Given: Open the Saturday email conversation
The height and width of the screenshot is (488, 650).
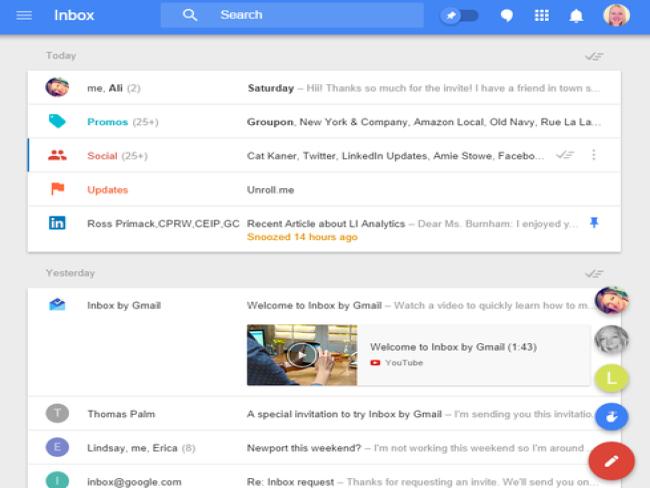Looking at the screenshot, I should (324, 87).
